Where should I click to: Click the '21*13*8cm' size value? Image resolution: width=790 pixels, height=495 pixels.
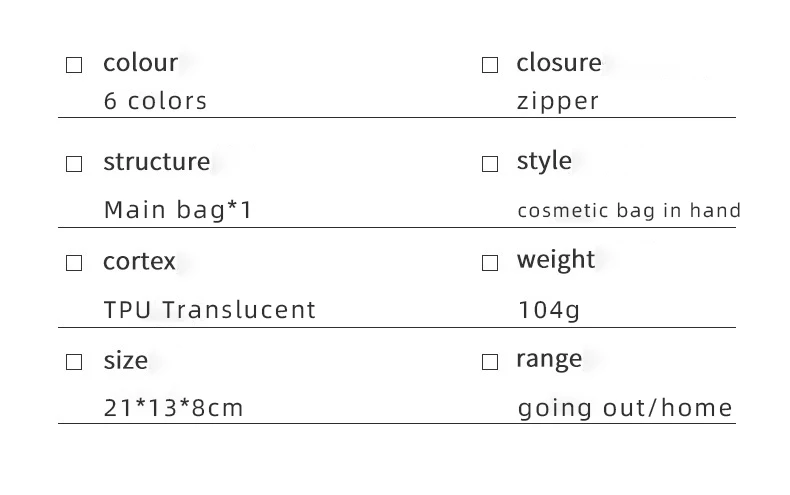[173, 408]
